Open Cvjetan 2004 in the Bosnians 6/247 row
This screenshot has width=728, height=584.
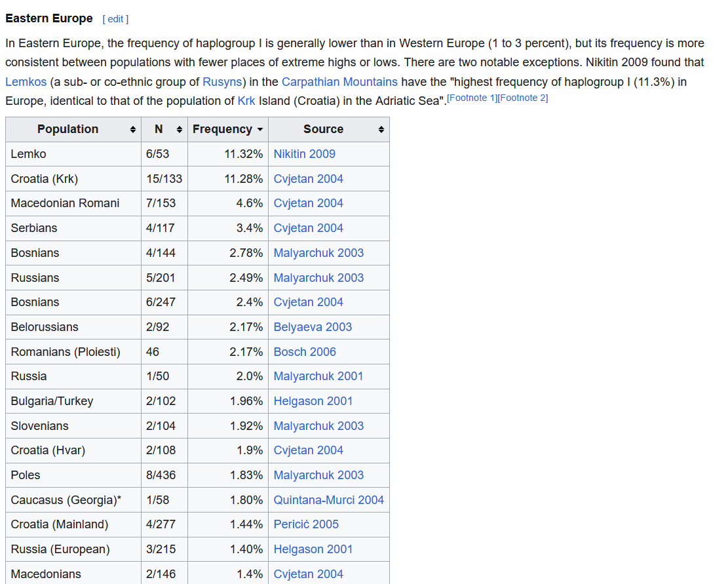(x=308, y=302)
